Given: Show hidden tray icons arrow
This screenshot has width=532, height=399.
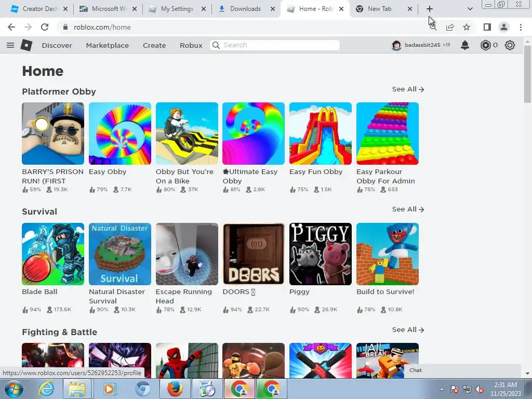Looking at the screenshot, I should 442,390.
